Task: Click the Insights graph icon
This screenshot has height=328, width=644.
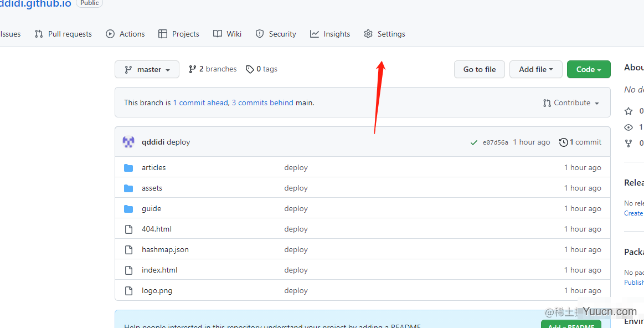Action: pos(314,34)
